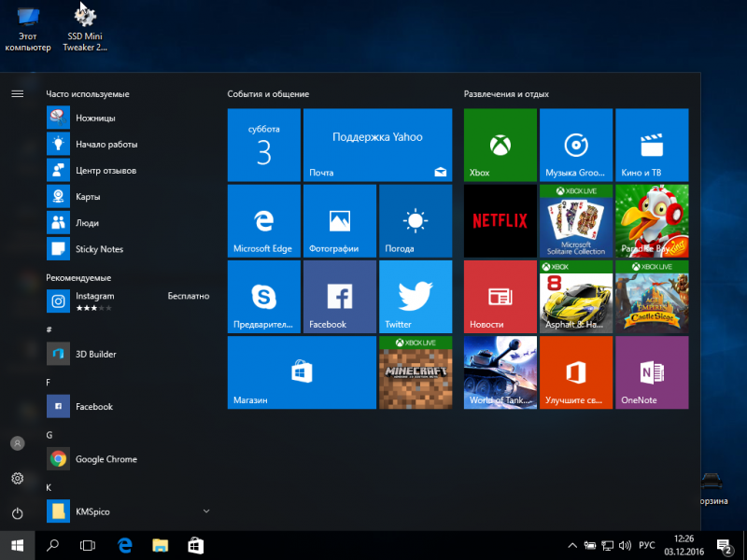Image resolution: width=747 pixels, height=560 pixels.
Task: Open Facebook in the apps list
Action: [x=129, y=406]
